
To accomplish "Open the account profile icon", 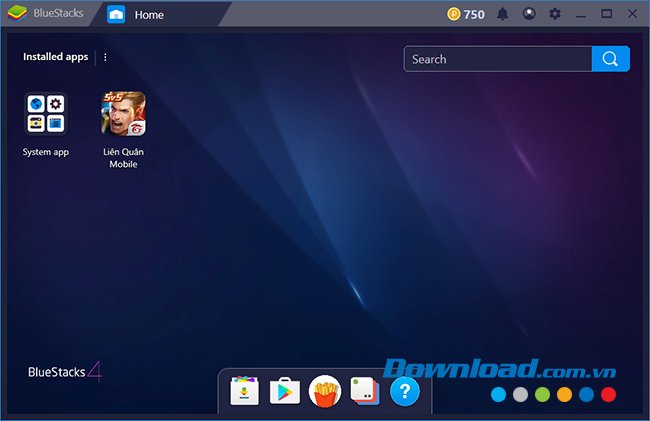I will coord(529,14).
